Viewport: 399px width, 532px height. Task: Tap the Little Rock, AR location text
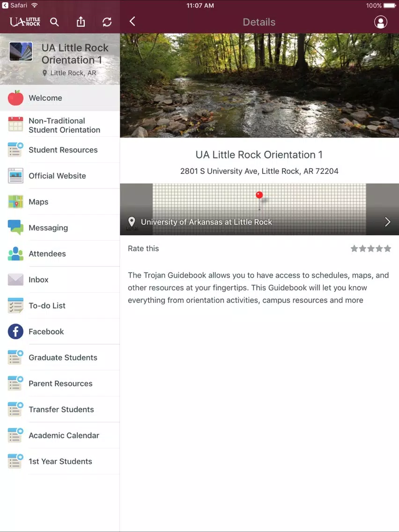[73, 73]
